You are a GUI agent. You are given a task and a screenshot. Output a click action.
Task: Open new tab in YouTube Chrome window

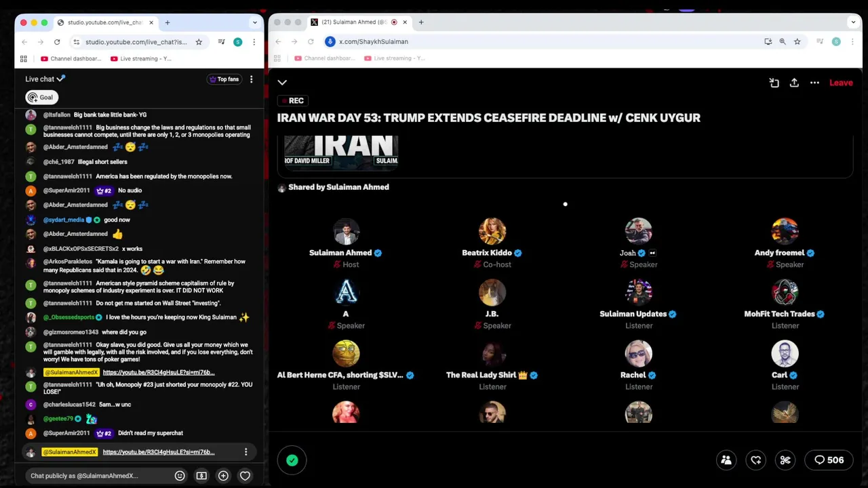click(x=167, y=22)
